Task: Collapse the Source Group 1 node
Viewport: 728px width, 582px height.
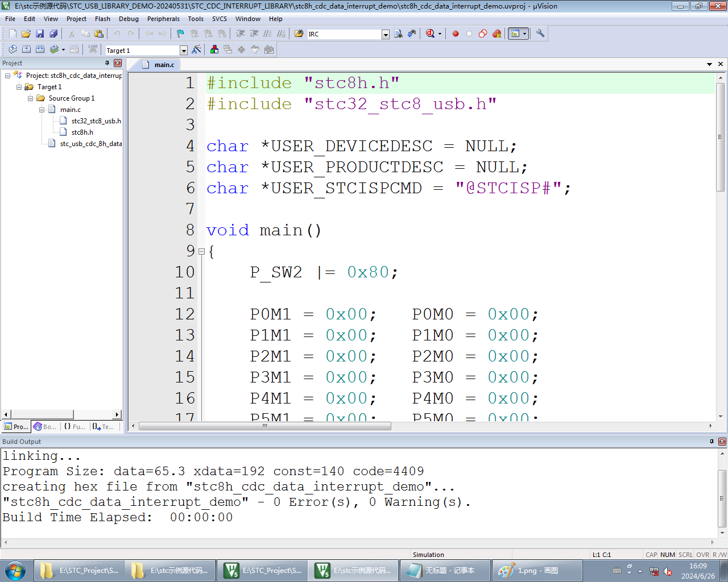Action: [x=30, y=98]
